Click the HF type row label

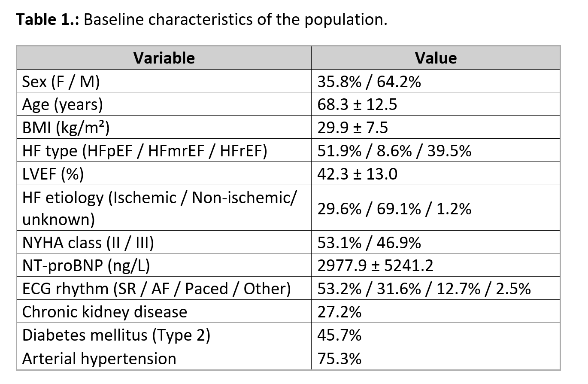pyautogui.click(x=145, y=151)
